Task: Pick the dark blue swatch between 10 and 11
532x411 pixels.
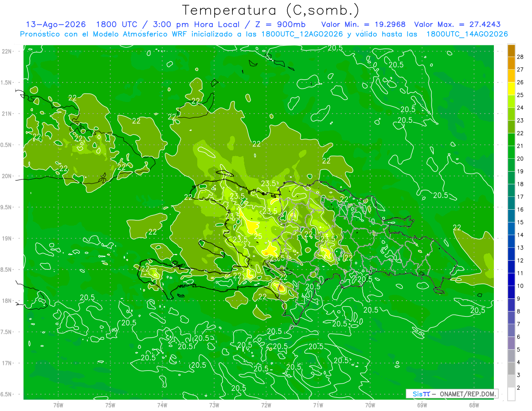Action: pyautogui.click(x=511, y=280)
